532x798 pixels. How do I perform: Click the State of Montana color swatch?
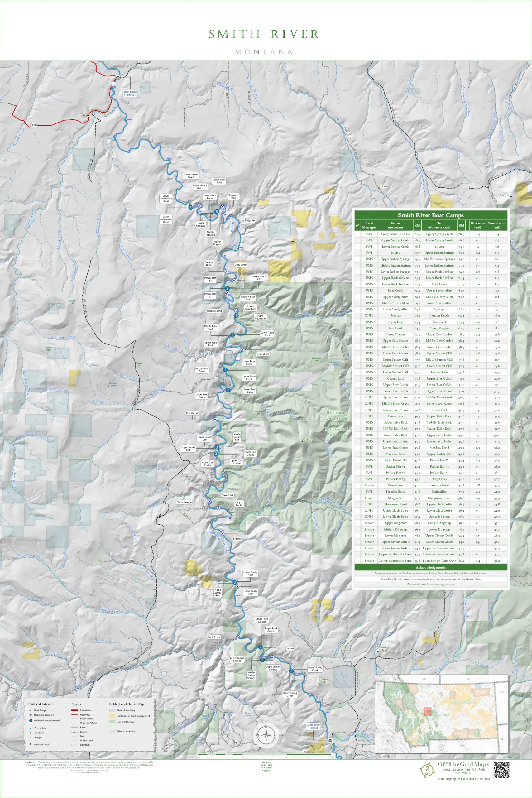[112, 710]
